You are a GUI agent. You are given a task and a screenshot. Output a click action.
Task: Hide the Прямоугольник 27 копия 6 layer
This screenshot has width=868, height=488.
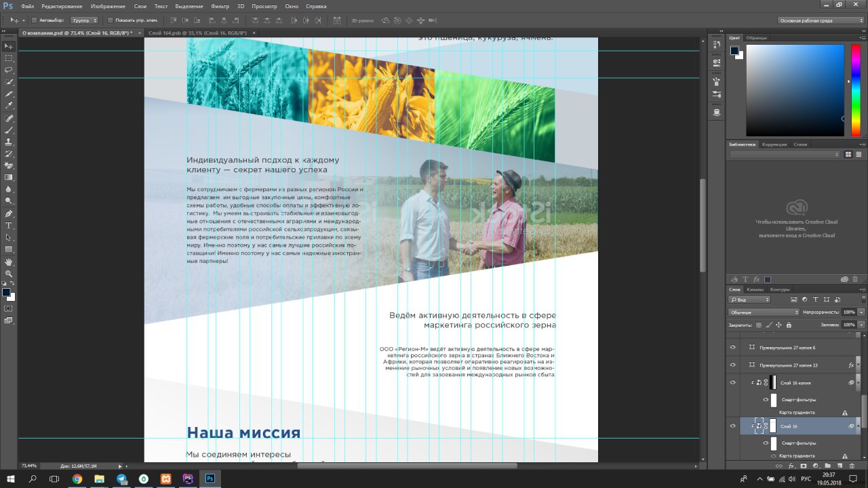click(732, 347)
